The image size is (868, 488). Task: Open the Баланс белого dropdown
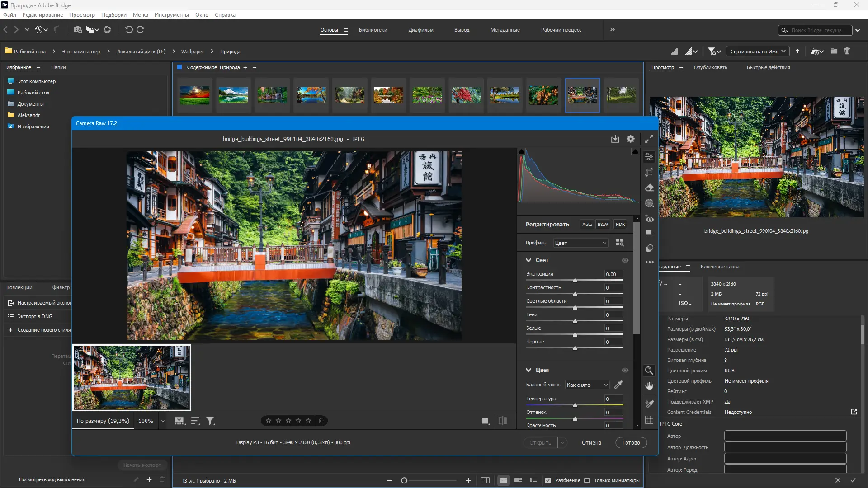tap(586, 385)
